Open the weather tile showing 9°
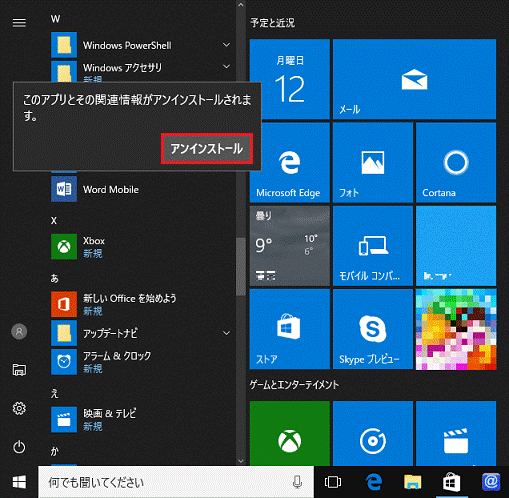The width and height of the screenshot is (509, 498). tap(290, 246)
